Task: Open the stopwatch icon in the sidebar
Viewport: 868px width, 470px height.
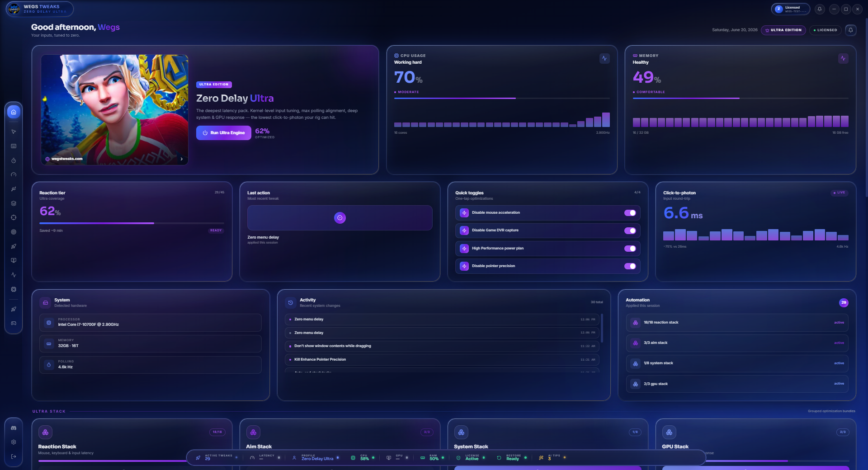Action: tap(14, 160)
